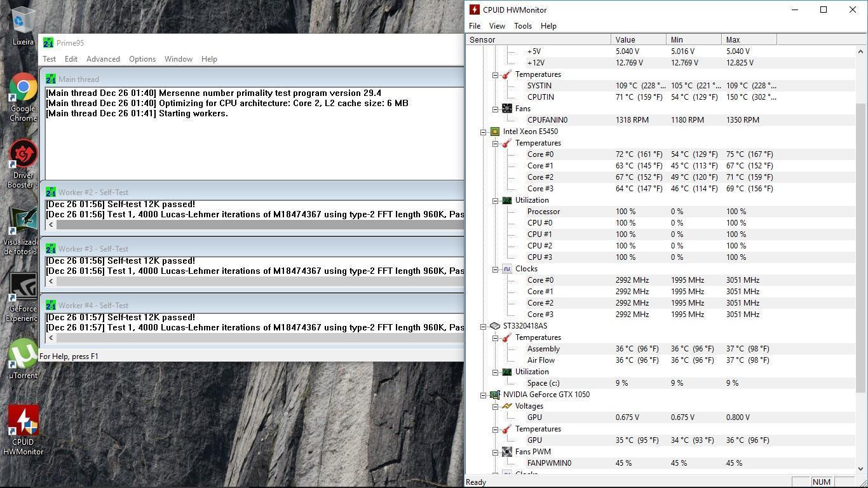
Task: Click the Worker #2 window icon
Action: [x=50, y=192]
